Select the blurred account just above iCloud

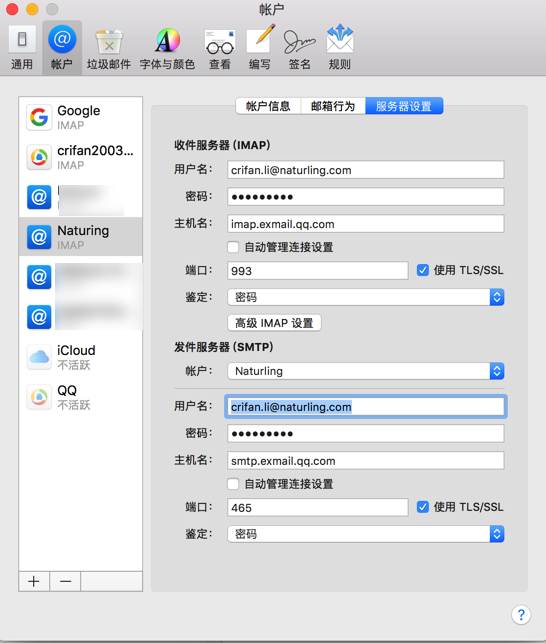[80, 317]
